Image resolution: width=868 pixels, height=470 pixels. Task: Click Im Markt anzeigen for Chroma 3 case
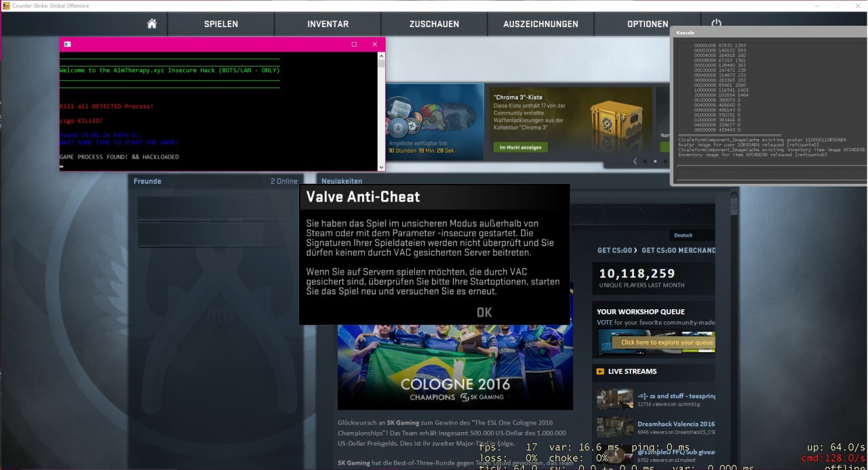(520, 147)
